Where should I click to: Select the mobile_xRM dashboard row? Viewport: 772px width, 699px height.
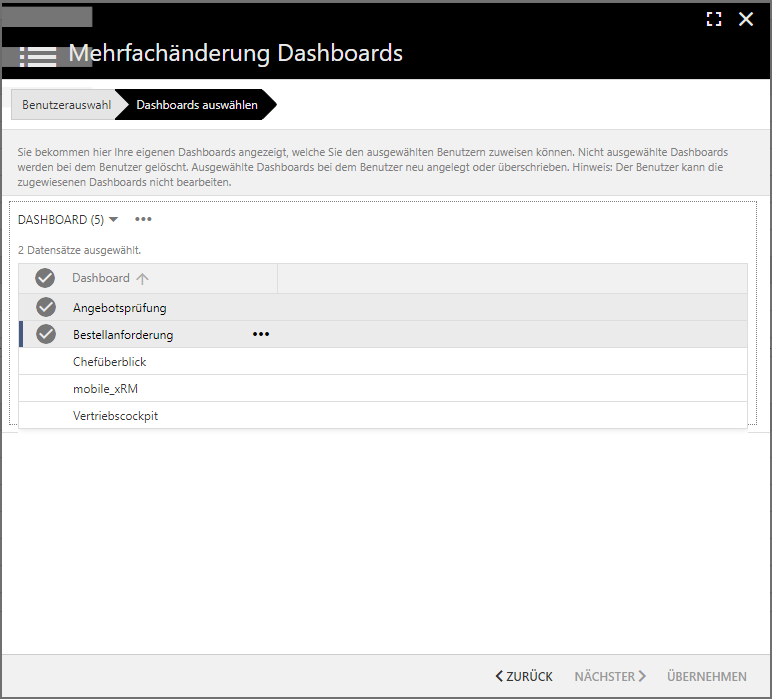coord(383,388)
